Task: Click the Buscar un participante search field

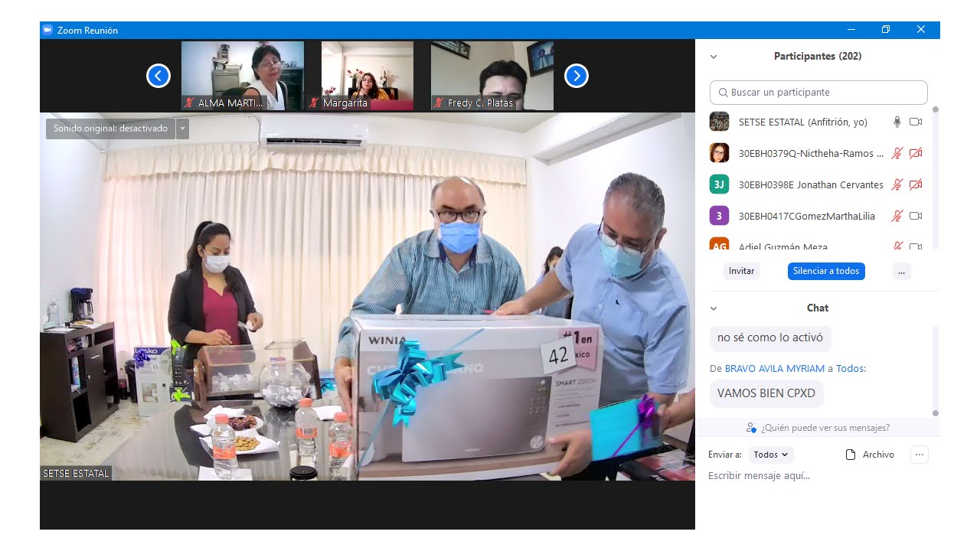Action: click(x=818, y=93)
